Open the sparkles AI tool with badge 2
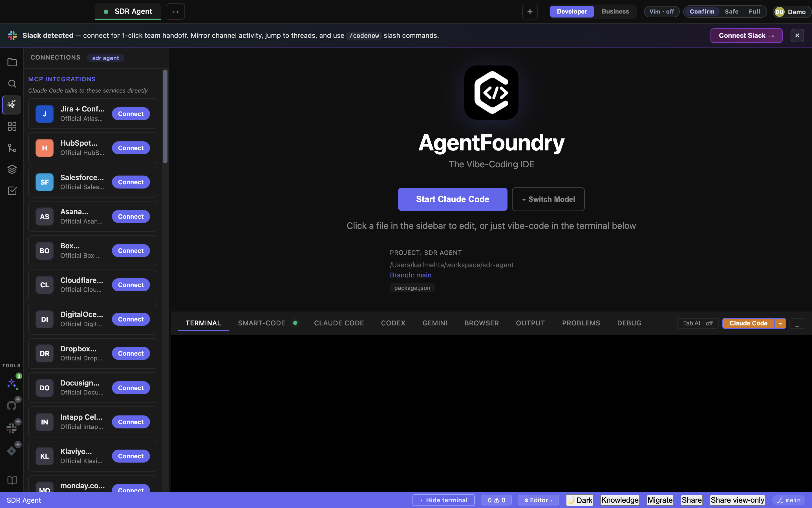Screen dimensions: 812x508 click(x=13, y=383)
